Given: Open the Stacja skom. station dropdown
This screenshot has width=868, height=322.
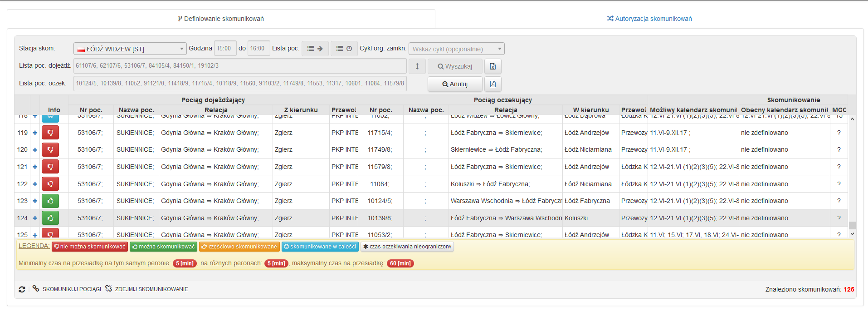Looking at the screenshot, I should (130, 49).
